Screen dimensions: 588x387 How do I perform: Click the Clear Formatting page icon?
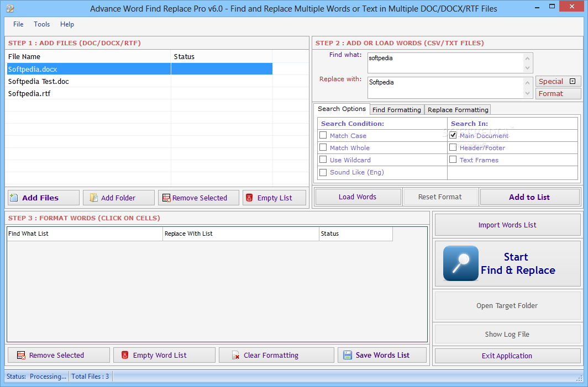tap(235, 355)
